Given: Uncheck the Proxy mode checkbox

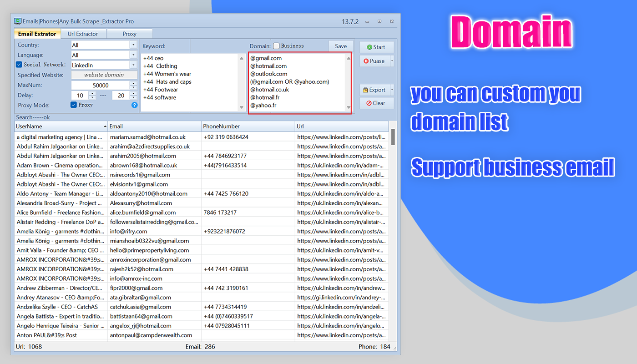Looking at the screenshot, I should [74, 105].
